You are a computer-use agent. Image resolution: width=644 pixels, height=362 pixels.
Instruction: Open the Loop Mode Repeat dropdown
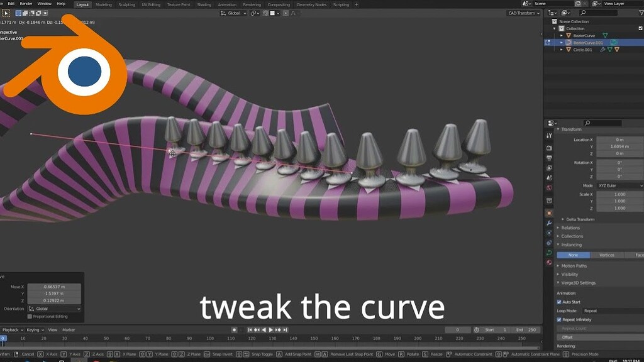[x=613, y=311]
